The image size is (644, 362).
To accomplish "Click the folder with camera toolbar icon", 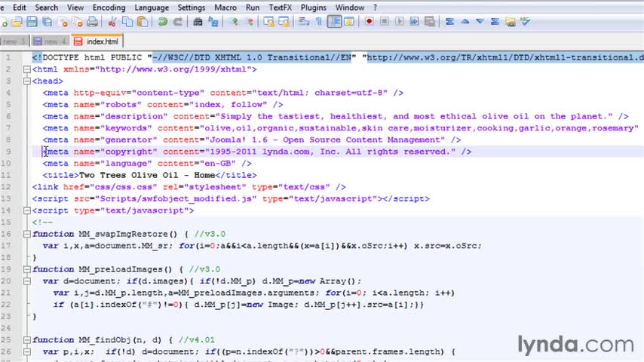I will click(x=511, y=22).
